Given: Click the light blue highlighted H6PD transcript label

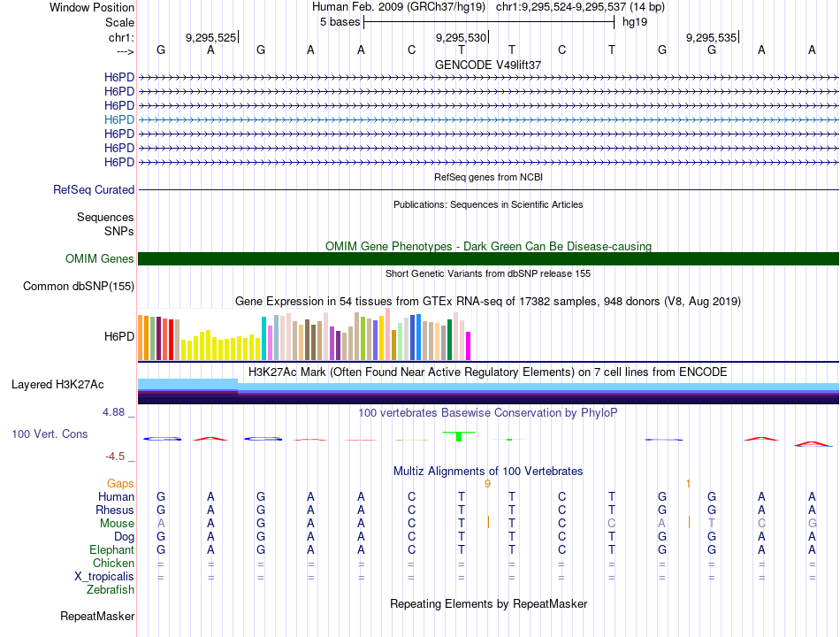Looking at the screenshot, I should [x=119, y=119].
